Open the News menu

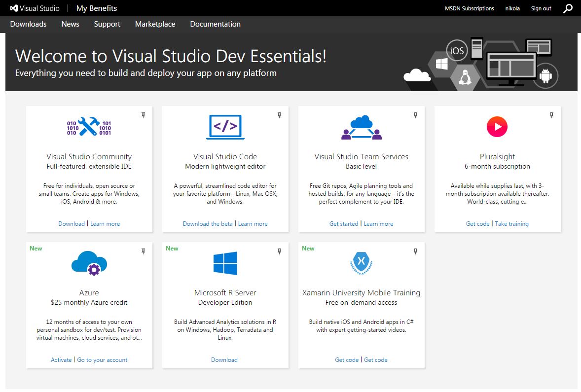tap(70, 24)
